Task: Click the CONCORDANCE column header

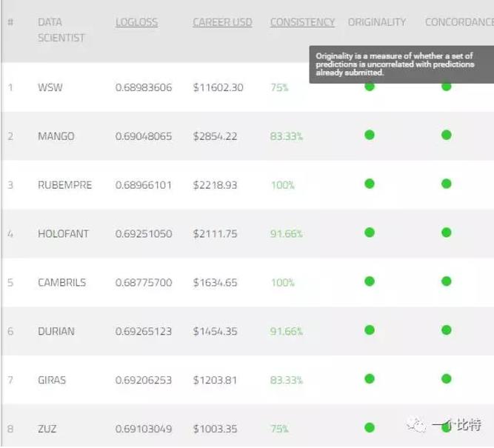Action: pyautogui.click(x=459, y=22)
